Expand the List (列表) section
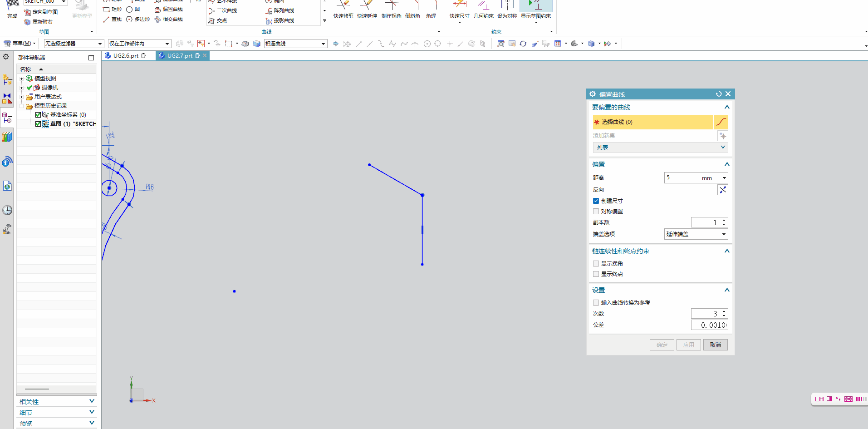Image resolution: width=868 pixels, height=429 pixels. click(660, 147)
